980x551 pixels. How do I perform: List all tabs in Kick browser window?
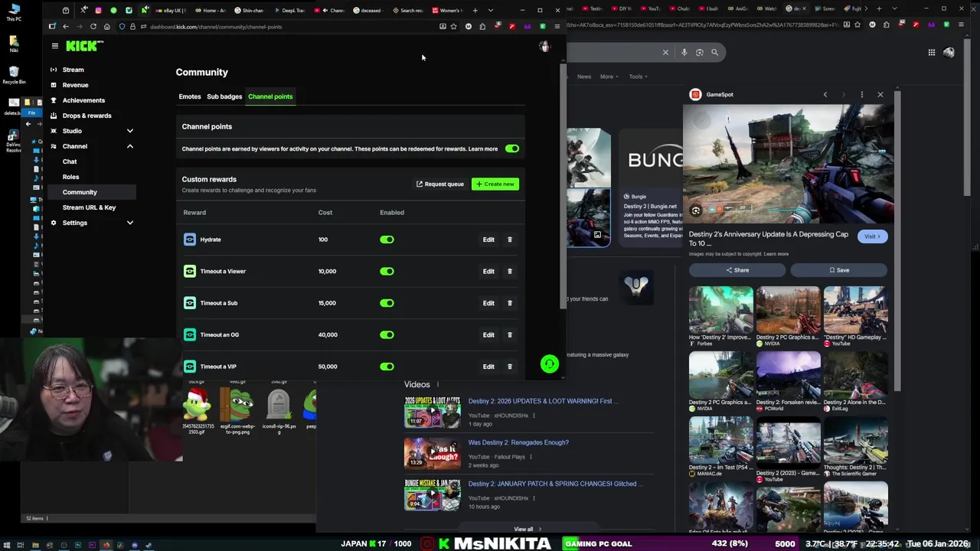[490, 11]
